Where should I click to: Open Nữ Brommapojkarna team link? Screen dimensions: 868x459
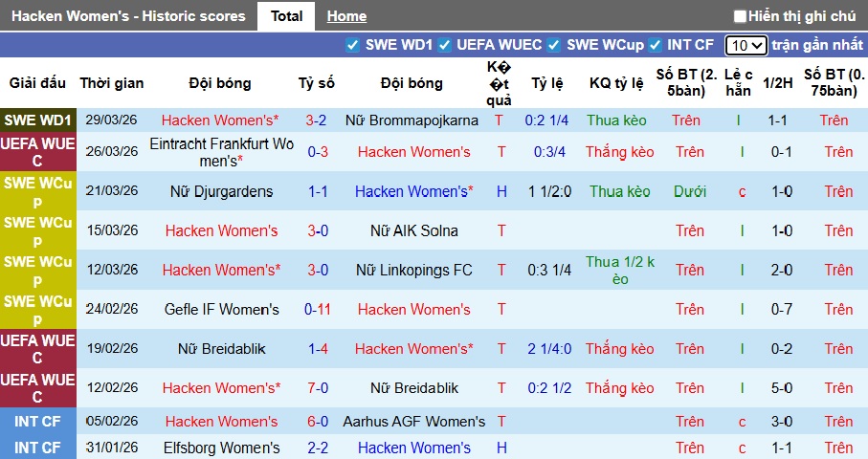click(x=412, y=120)
